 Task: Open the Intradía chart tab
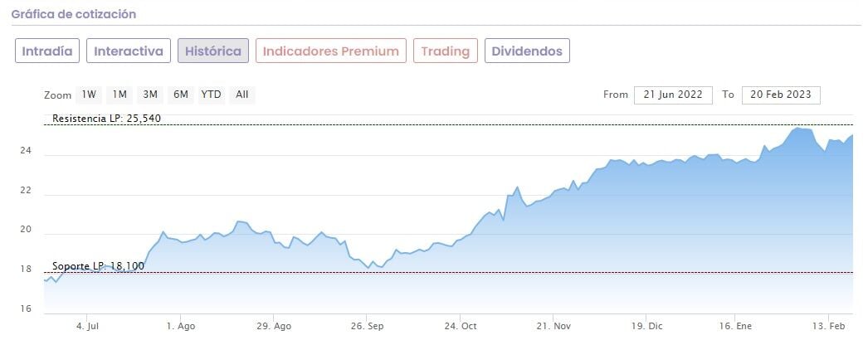click(x=47, y=51)
